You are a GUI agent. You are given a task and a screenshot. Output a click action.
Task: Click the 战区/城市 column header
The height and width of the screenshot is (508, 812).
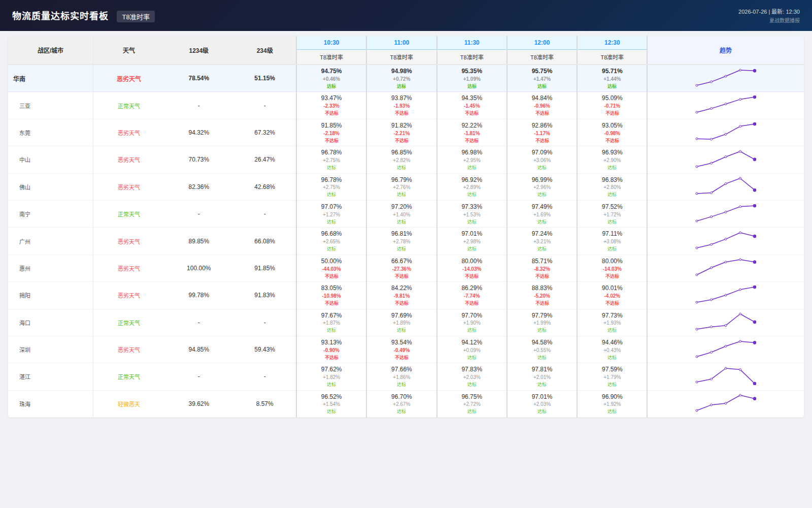point(50,50)
